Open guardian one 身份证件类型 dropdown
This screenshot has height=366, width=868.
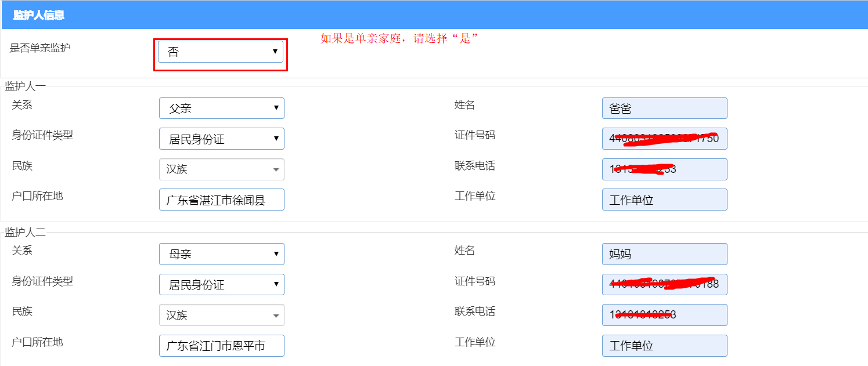coord(221,139)
